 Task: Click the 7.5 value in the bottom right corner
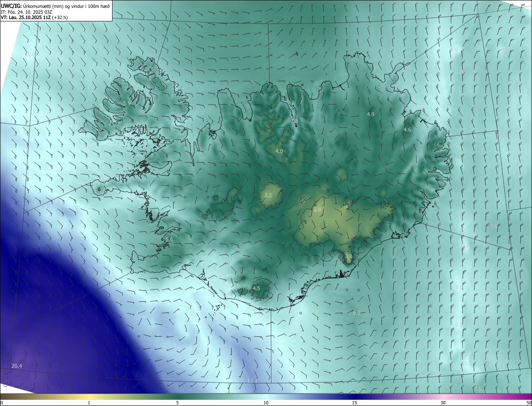[477, 389]
